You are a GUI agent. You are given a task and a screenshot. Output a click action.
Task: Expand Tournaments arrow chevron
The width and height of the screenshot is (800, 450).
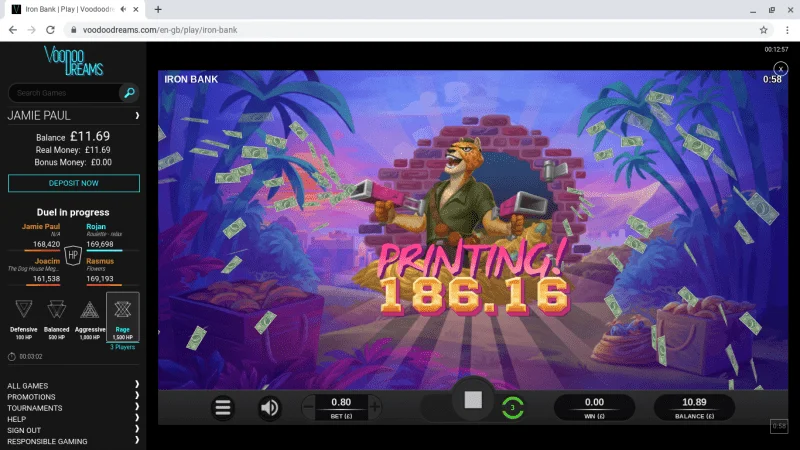pyautogui.click(x=137, y=407)
